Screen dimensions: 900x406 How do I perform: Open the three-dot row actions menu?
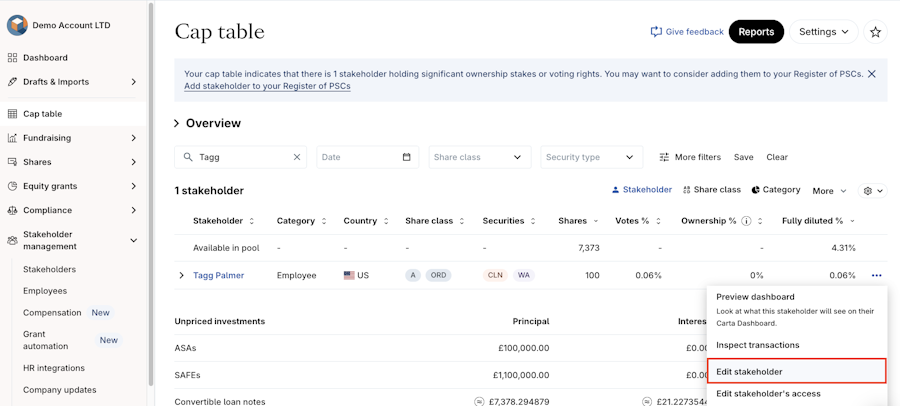coord(876,275)
